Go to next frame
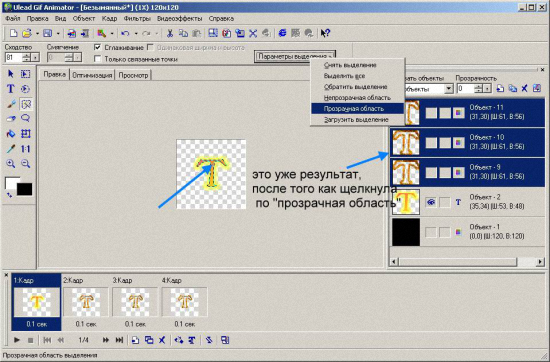Viewport: 550px width, 362px height. click(106, 340)
